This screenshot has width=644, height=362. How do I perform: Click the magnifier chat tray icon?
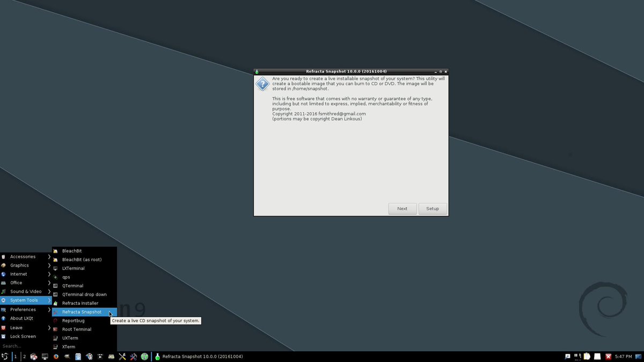567,357
